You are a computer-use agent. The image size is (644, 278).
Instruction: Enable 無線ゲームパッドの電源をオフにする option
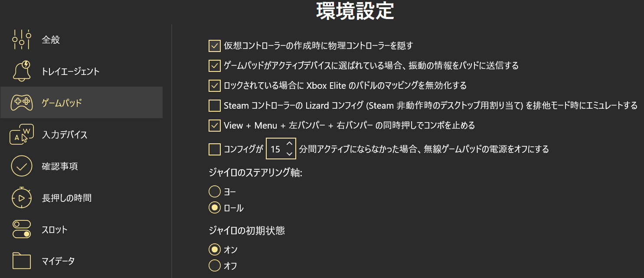pos(214,149)
